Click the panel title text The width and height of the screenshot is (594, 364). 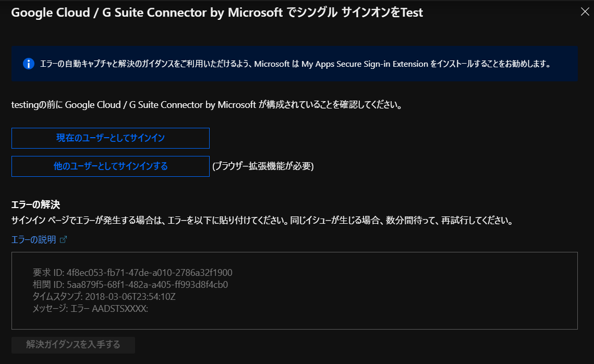(x=217, y=13)
